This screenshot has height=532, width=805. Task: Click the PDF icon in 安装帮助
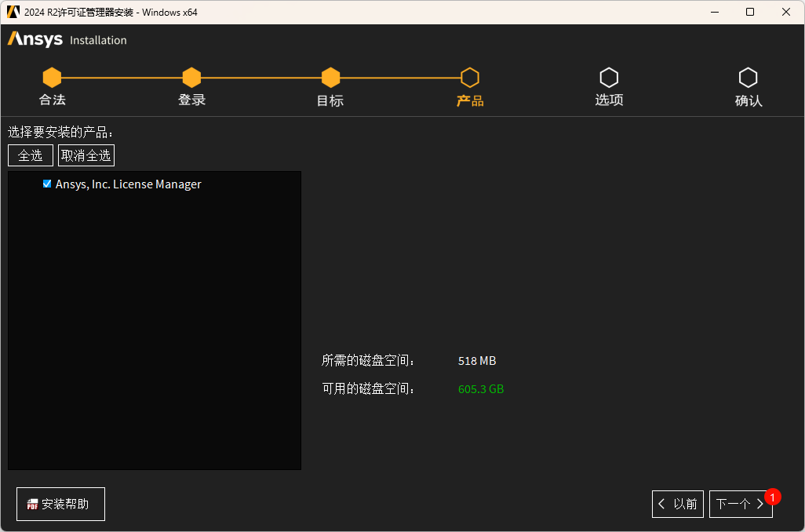[x=33, y=505]
